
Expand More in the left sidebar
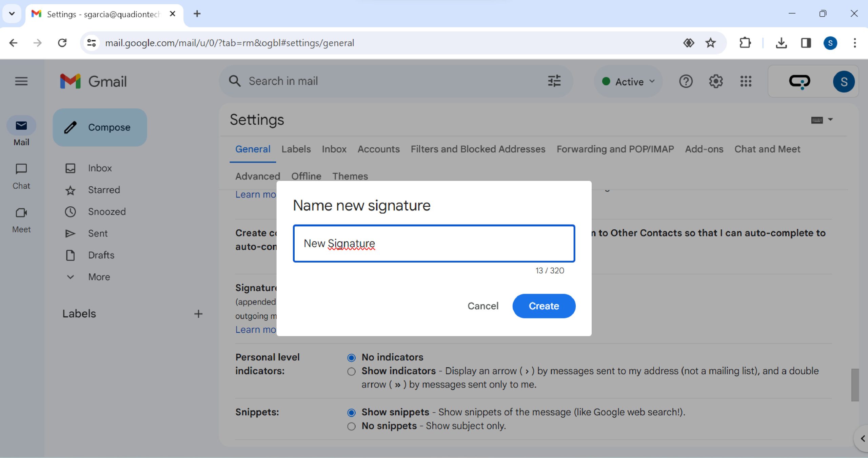pyautogui.click(x=99, y=277)
